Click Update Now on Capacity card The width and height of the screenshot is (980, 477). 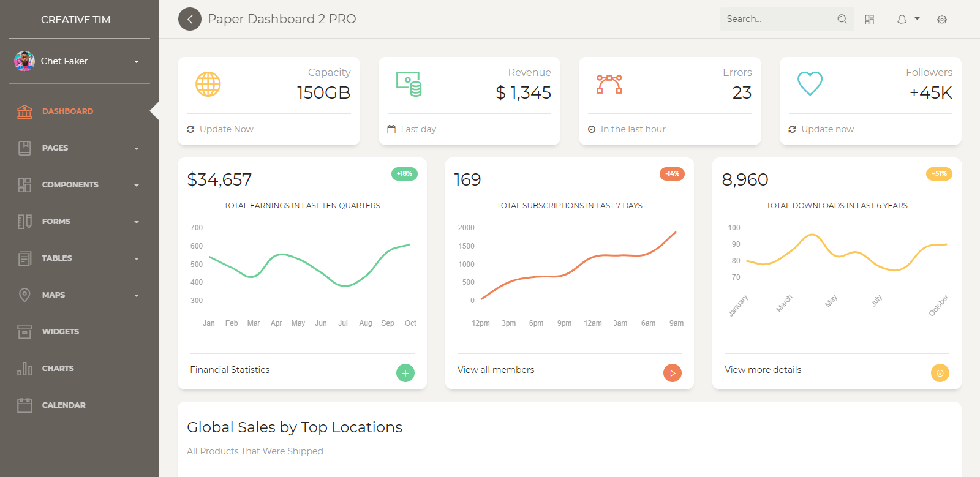(x=227, y=129)
